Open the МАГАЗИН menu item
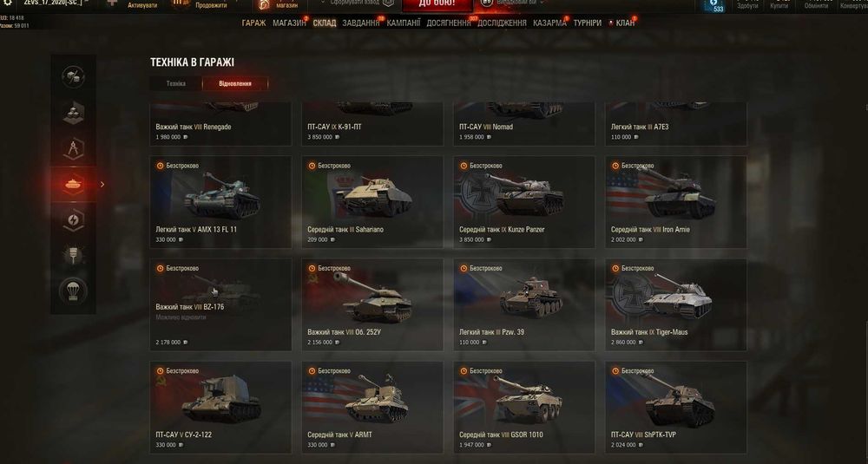The image size is (868, 464). (289, 23)
